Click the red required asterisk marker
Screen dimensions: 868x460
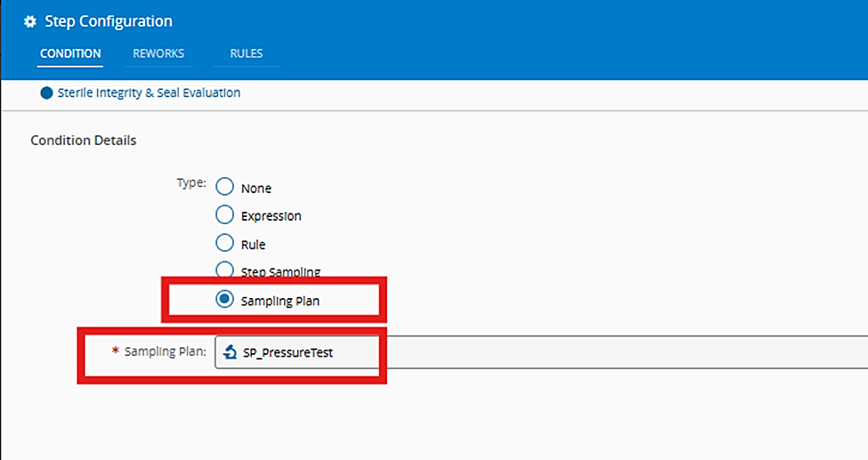pyautogui.click(x=115, y=351)
